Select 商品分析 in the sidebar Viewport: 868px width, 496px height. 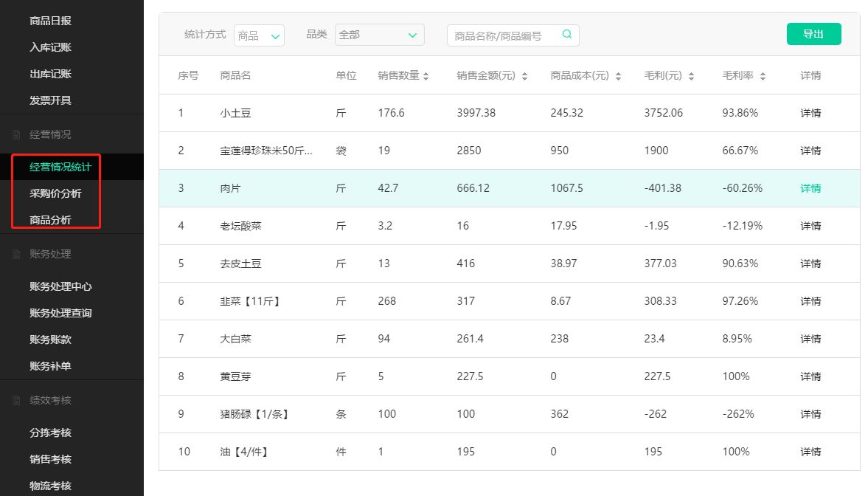(x=49, y=220)
